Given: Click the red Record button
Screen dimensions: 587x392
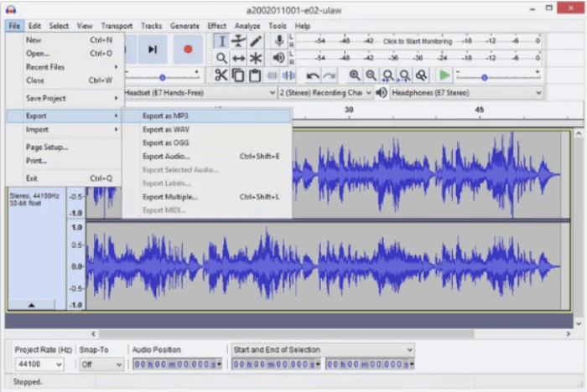Looking at the screenshot, I should pos(188,49).
